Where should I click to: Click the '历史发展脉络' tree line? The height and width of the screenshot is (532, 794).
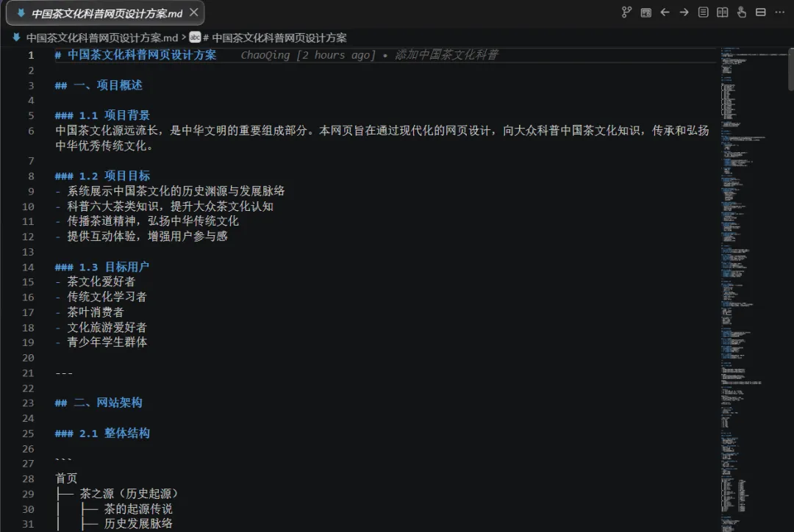tap(138, 523)
